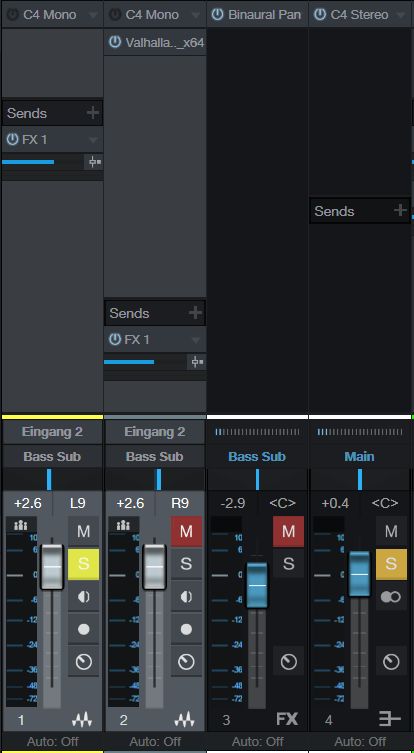
Task: Edit L9 pan value on channel 1
Action: click(x=77, y=503)
